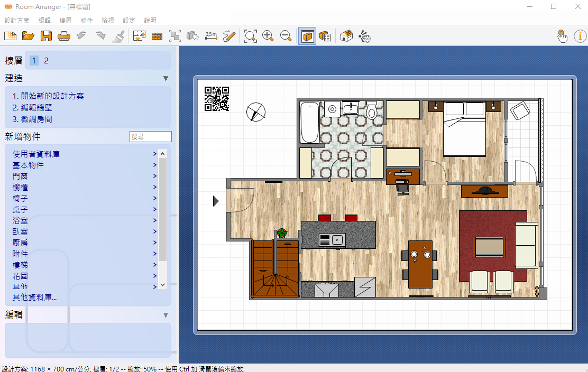This screenshot has width=588, height=372.
Task: Click the Zoom out magnifier icon
Action: point(286,36)
